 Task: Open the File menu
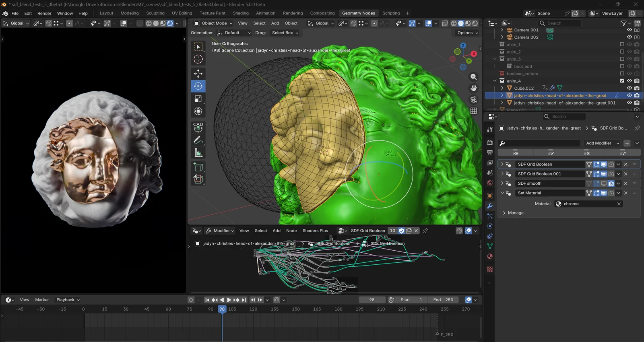[x=15, y=13]
